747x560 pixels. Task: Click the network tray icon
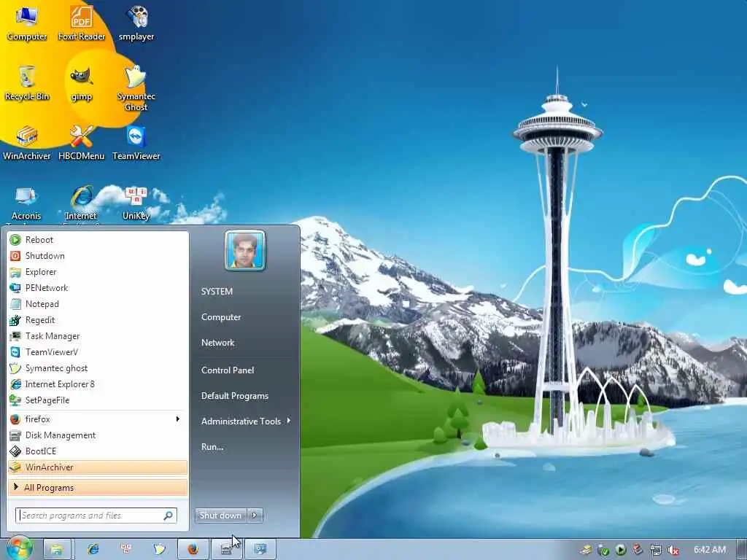[x=656, y=550]
